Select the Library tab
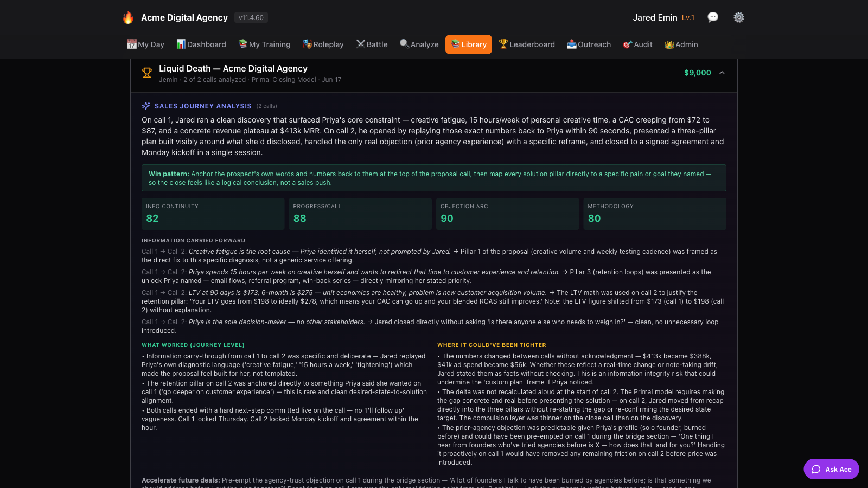 pos(469,44)
